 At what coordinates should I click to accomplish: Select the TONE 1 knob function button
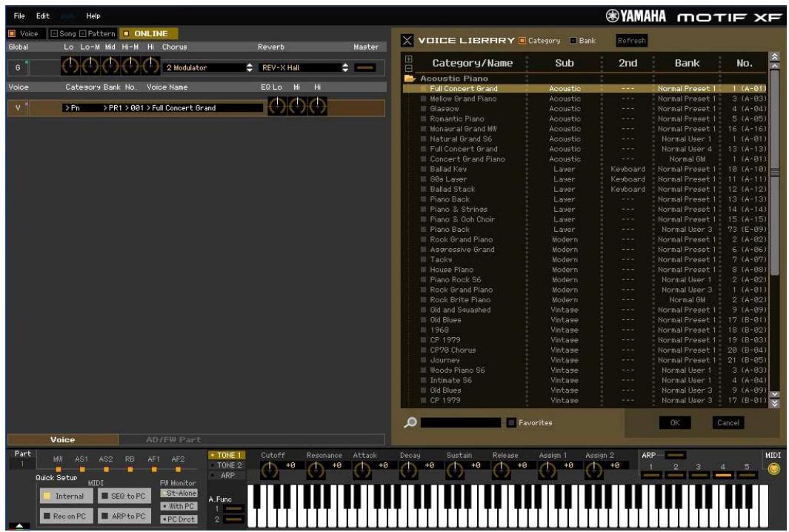click(227, 455)
